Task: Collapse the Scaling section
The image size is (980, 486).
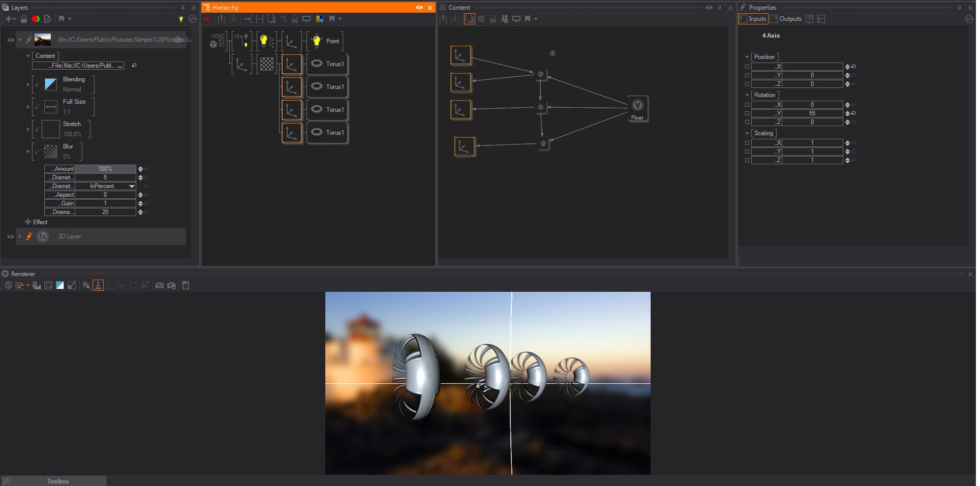Action: pyautogui.click(x=747, y=133)
